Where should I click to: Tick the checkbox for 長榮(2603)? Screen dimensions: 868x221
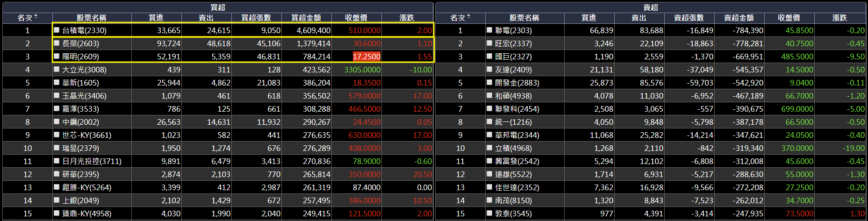(x=57, y=43)
